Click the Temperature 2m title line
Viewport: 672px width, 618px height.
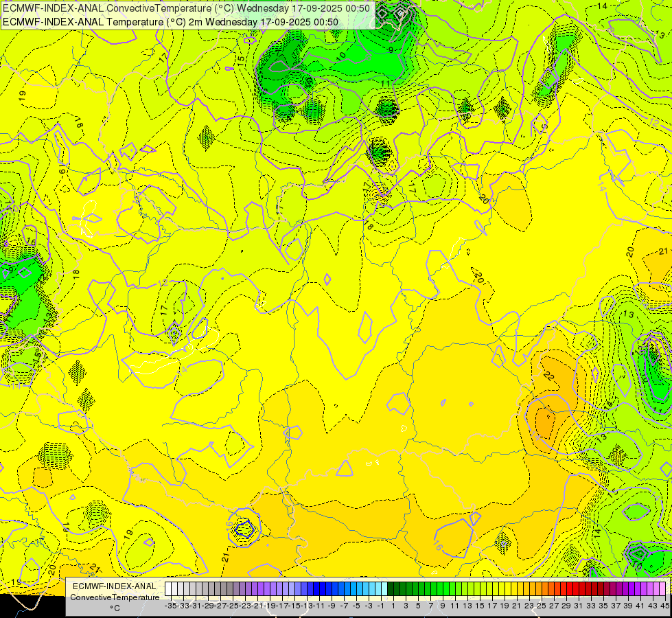coord(170,22)
